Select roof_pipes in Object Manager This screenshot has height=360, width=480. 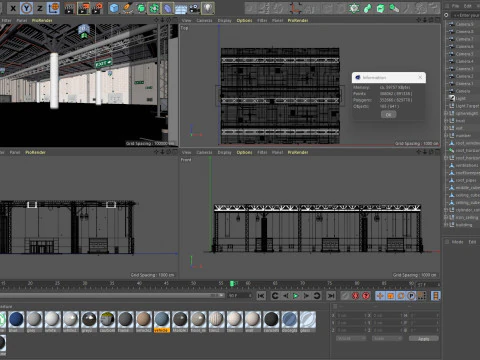(466, 180)
